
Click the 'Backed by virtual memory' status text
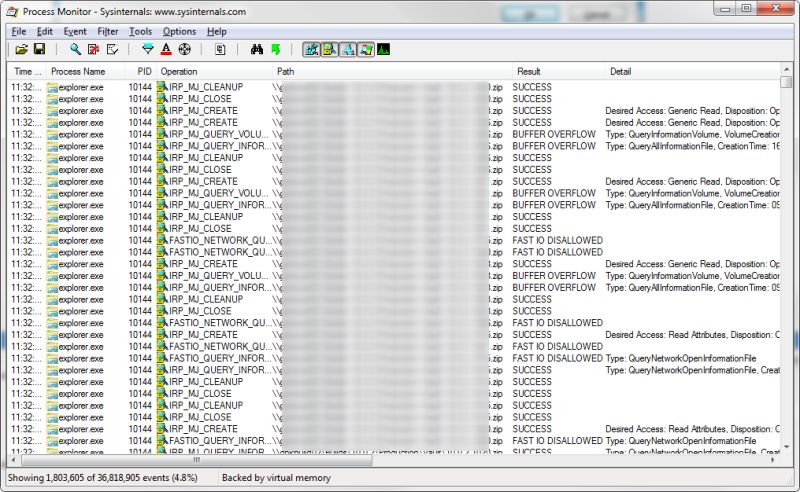[276, 478]
